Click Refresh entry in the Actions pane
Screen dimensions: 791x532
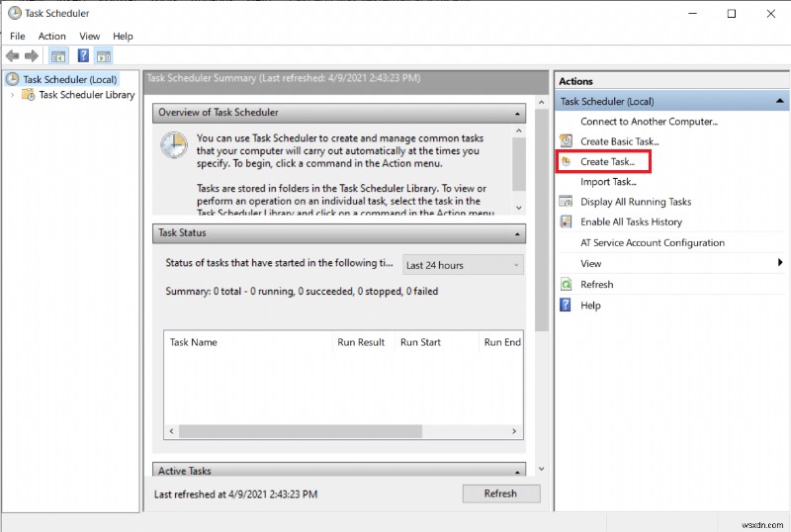597,284
